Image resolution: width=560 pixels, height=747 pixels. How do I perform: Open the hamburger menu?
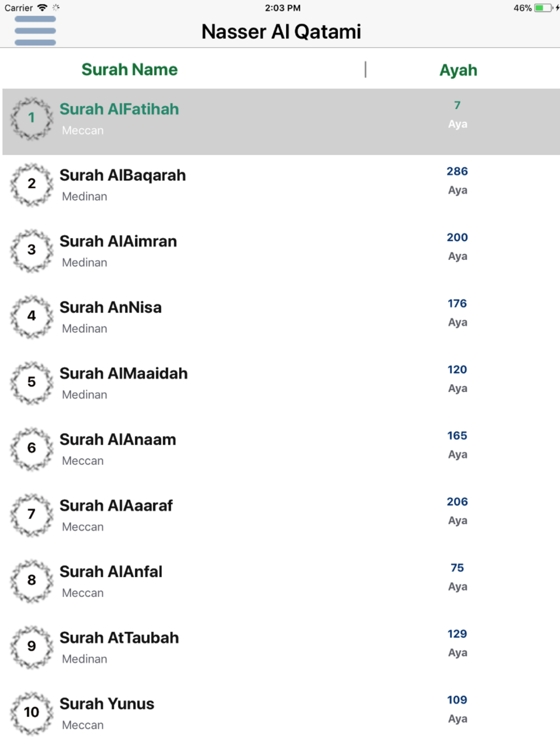point(35,31)
